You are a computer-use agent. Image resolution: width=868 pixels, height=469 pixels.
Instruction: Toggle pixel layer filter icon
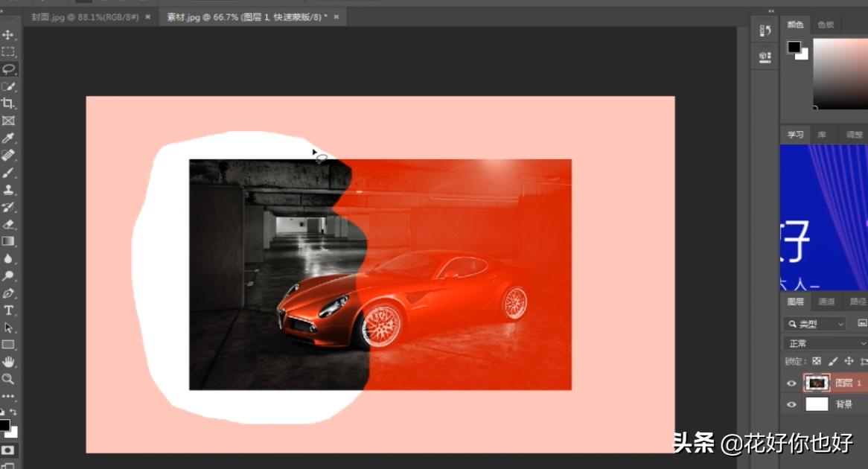click(x=862, y=323)
